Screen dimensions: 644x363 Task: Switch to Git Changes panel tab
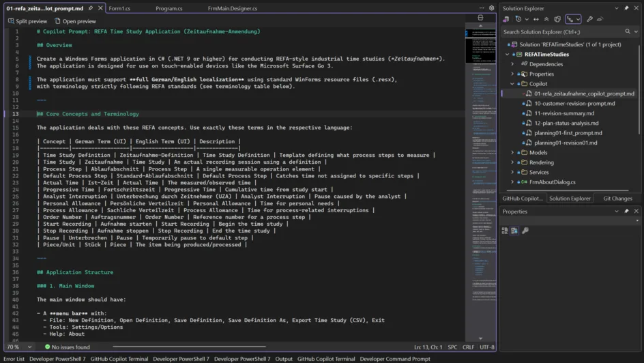(617, 199)
